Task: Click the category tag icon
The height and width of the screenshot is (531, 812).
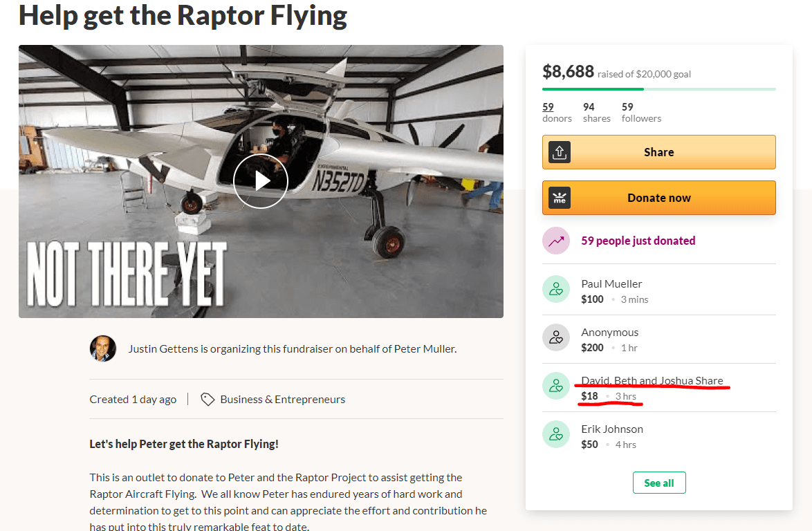Action: coord(207,400)
